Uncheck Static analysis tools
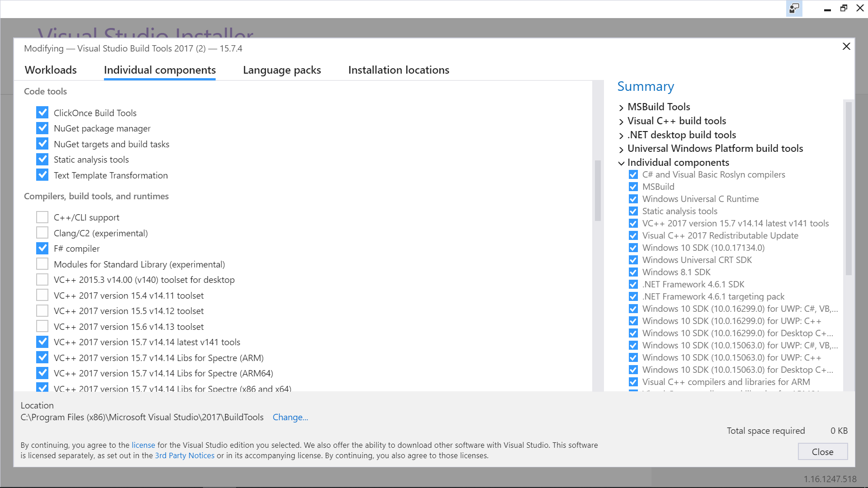The height and width of the screenshot is (488, 868). [x=42, y=159]
